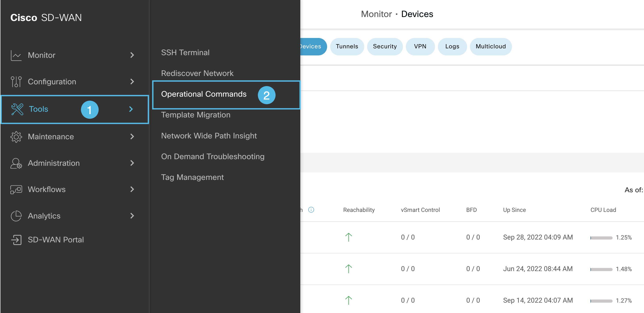Open Operational Commands from Tools menu

tap(204, 94)
